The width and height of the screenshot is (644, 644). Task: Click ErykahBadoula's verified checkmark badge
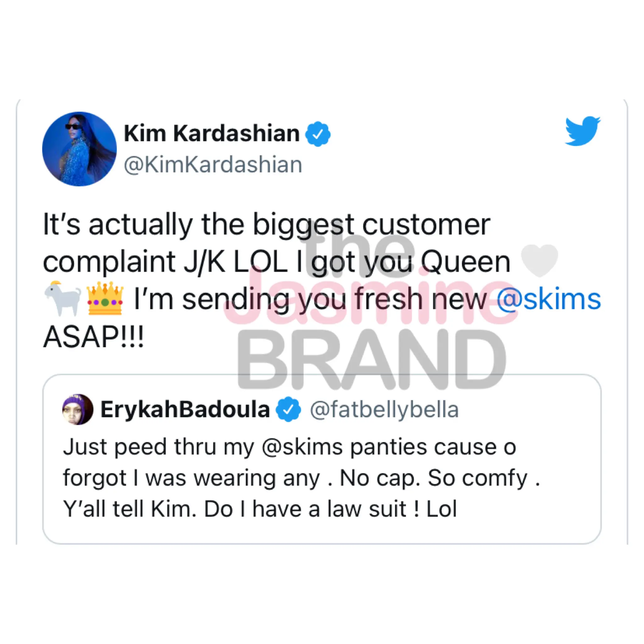(x=288, y=410)
